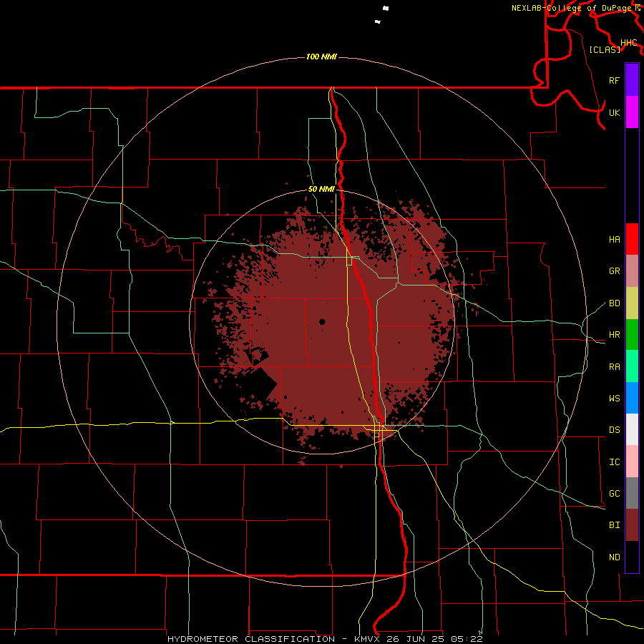Click the RA legend label

coord(614,367)
